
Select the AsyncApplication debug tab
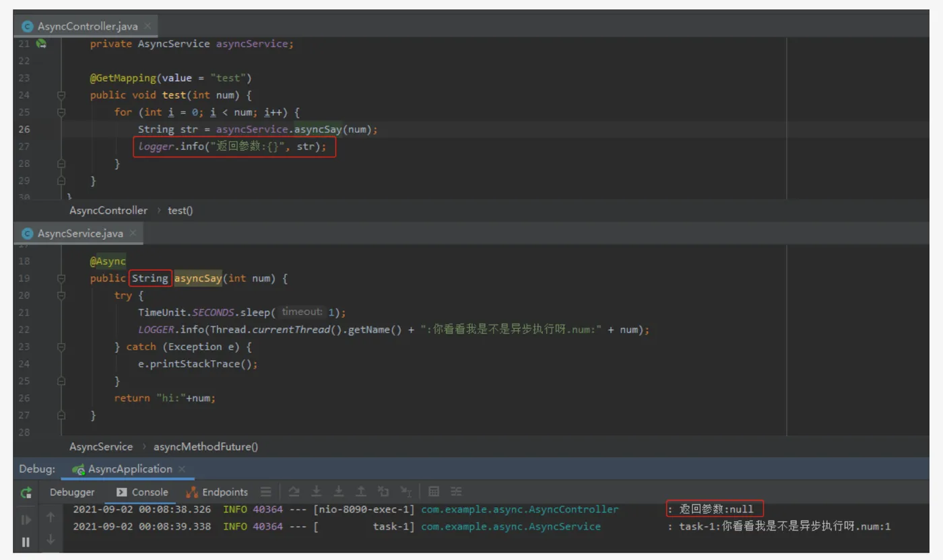pos(128,469)
